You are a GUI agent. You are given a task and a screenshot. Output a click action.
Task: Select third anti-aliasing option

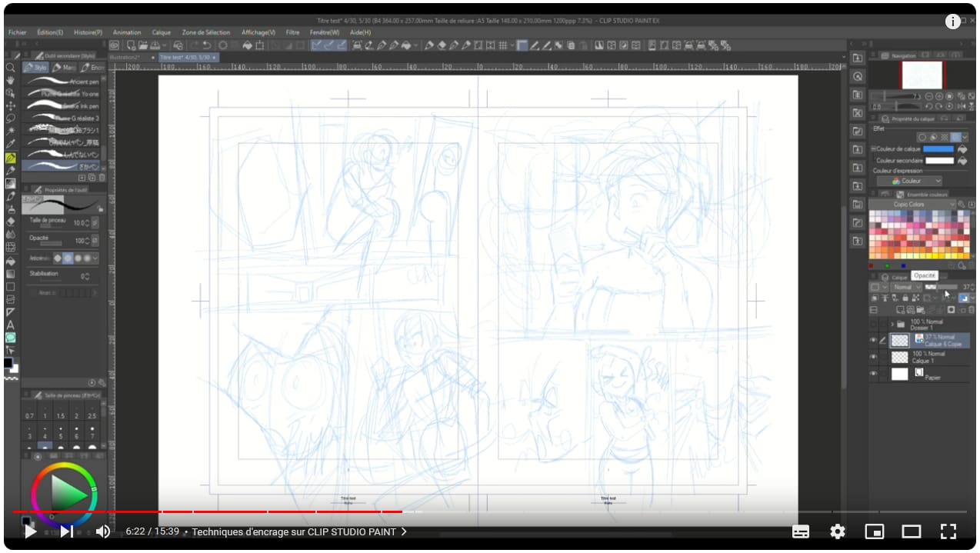[78, 258]
